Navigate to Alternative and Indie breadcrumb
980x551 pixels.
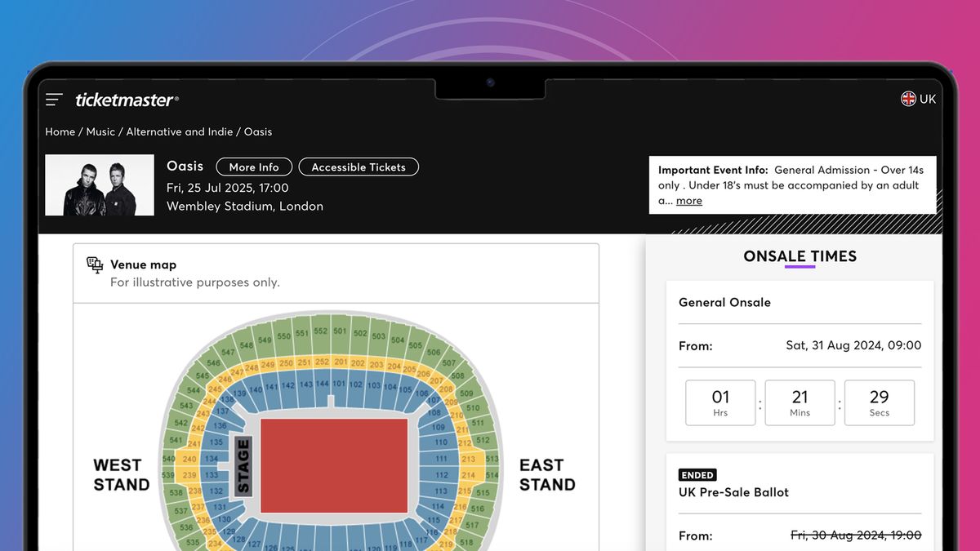click(180, 131)
